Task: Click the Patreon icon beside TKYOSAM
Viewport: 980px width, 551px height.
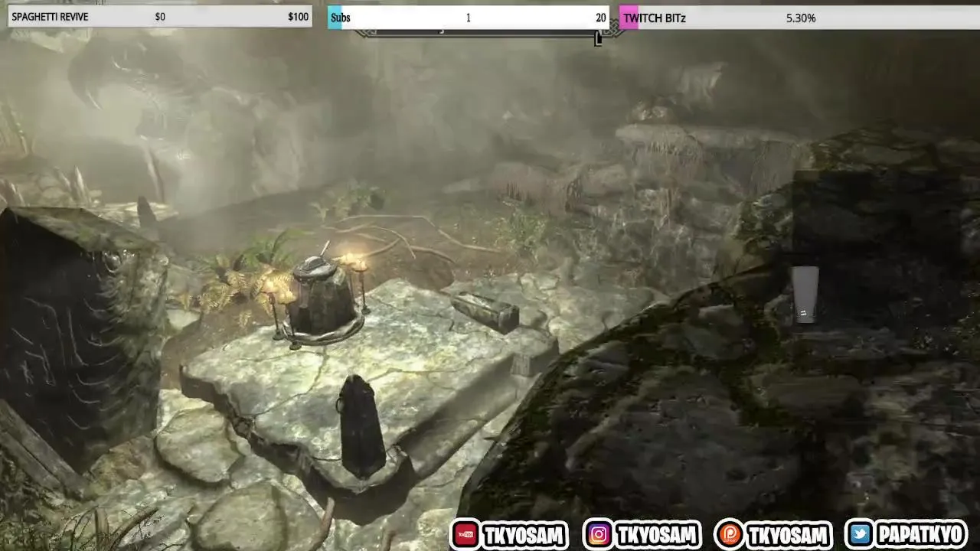Action: tap(729, 534)
